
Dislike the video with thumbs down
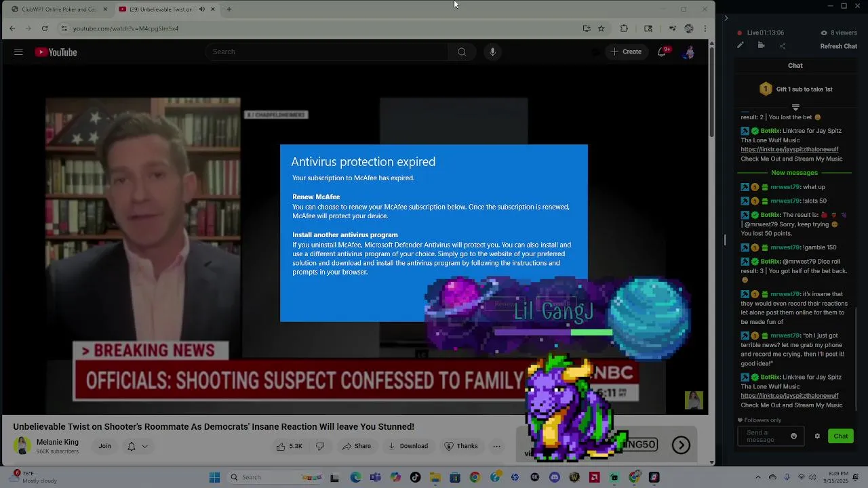click(320, 446)
